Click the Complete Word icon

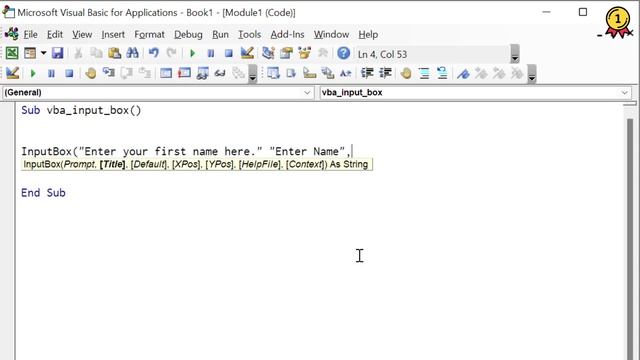click(345, 73)
